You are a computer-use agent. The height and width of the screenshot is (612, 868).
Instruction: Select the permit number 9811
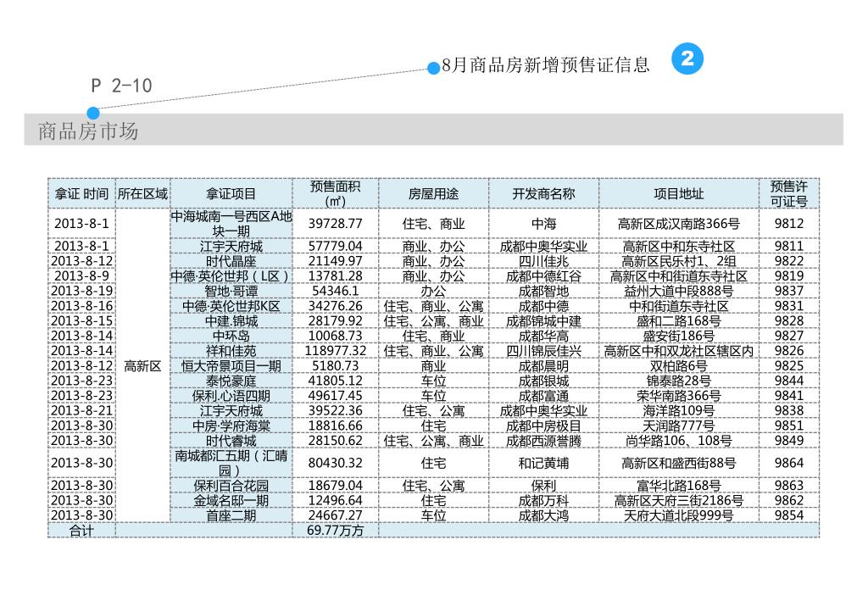click(x=789, y=246)
